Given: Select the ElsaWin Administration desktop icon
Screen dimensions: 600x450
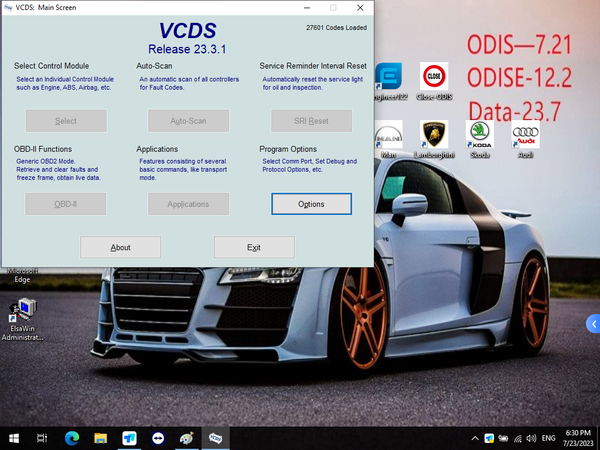Looking at the screenshot, I should [x=22, y=318].
